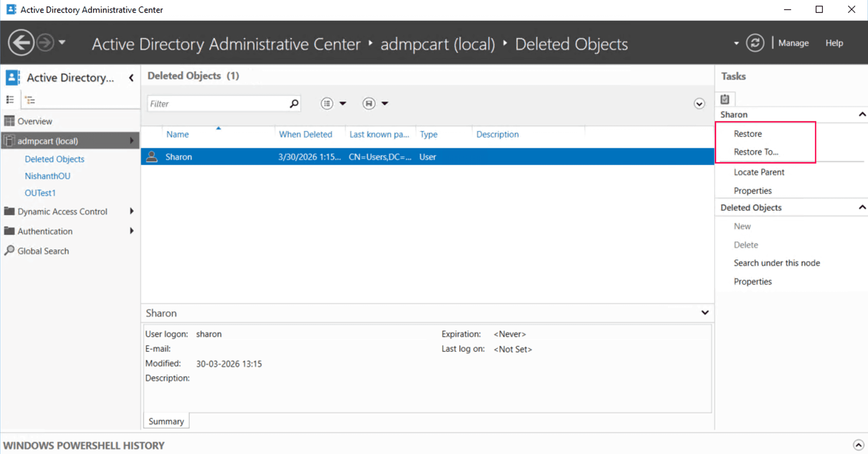
Task: Click the Refresh icon in the top bar
Action: coord(755,43)
